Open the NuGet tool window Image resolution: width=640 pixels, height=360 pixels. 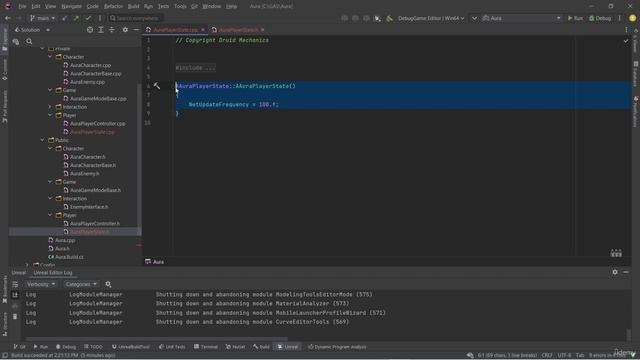(236, 347)
